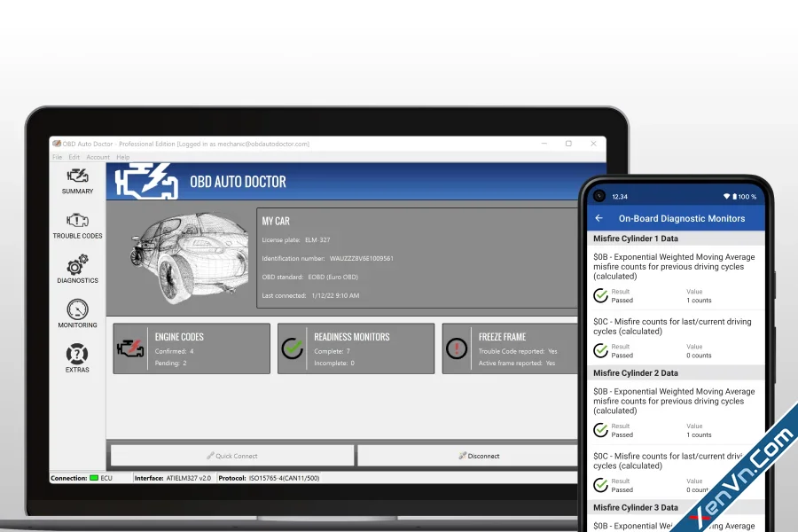Click the app icon in the title bar
This screenshot has width=798, height=532.
(57, 144)
